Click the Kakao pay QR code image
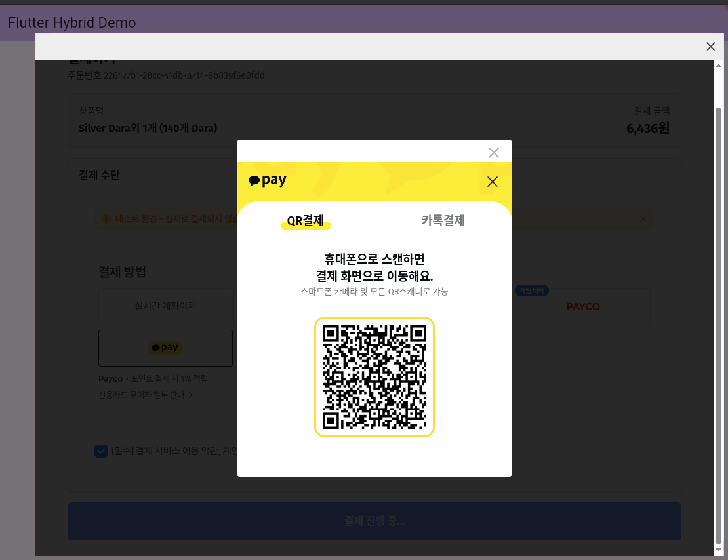 tap(374, 377)
